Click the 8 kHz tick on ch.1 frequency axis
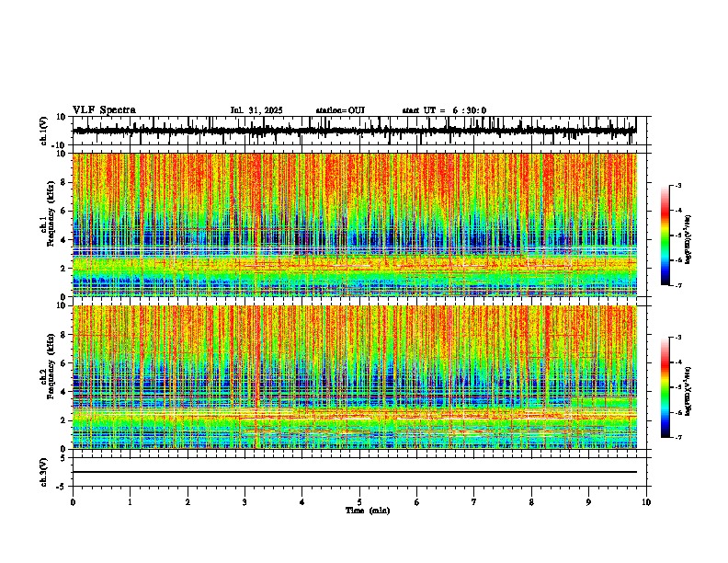This screenshot has height=563, width=728. [64, 182]
